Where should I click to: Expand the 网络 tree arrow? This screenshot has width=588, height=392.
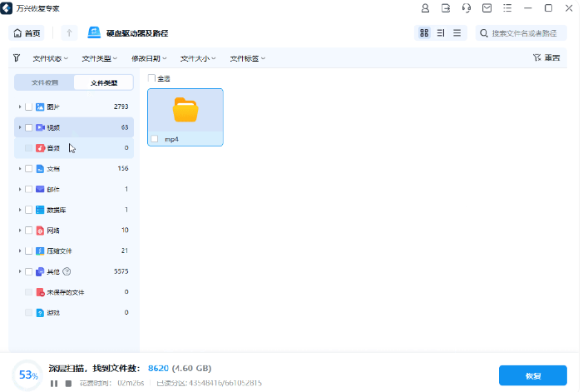coord(19,231)
